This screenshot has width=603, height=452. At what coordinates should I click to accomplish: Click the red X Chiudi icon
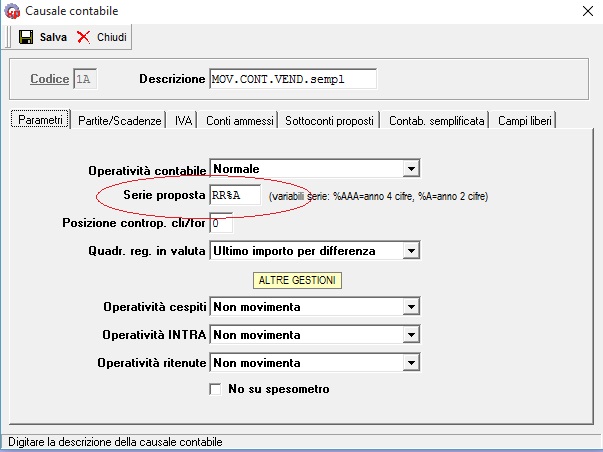click(x=83, y=37)
